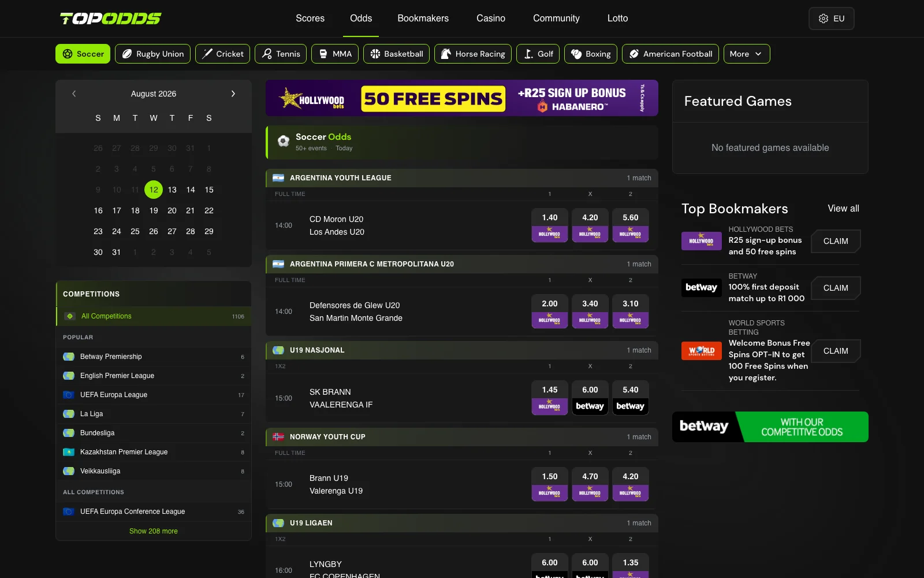The height and width of the screenshot is (578, 924).
Task: Open the Bookmakers tab
Action: (x=423, y=18)
